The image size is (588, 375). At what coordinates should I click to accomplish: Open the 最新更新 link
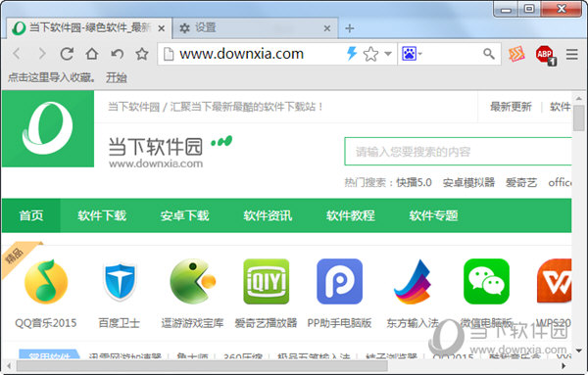point(511,107)
